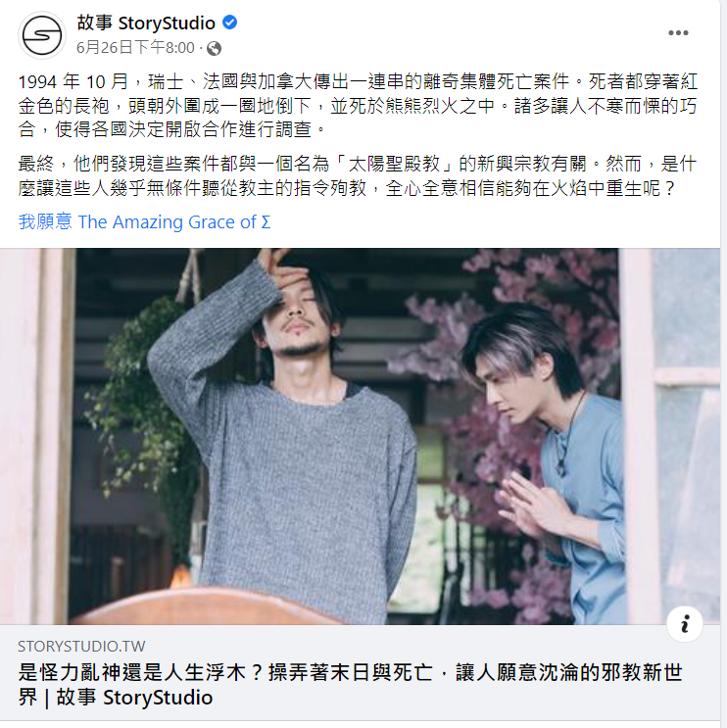Click the blue verified badge
Viewport: 727px width, 728px height.
230,22
